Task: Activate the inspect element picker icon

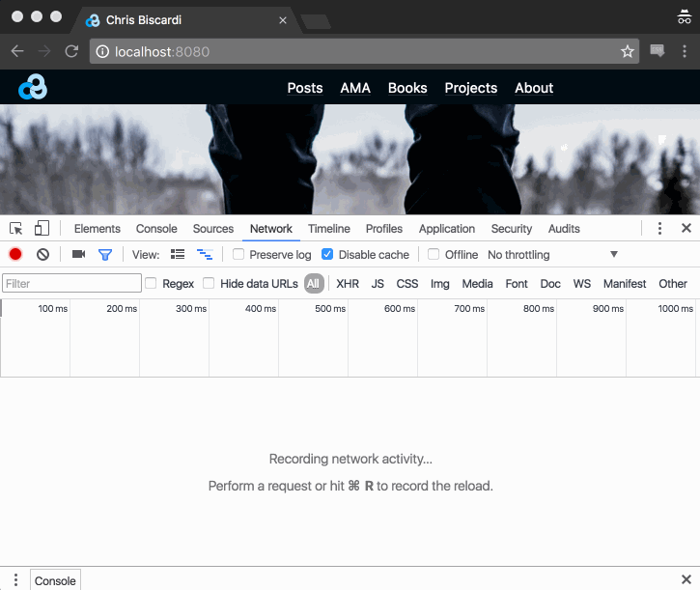Action: click(x=16, y=229)
